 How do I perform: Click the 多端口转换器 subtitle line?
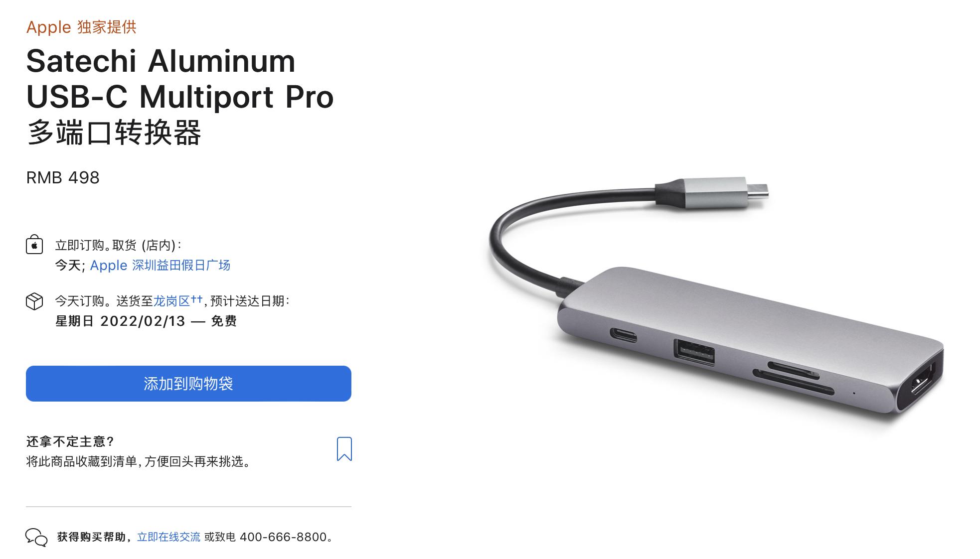114,133
